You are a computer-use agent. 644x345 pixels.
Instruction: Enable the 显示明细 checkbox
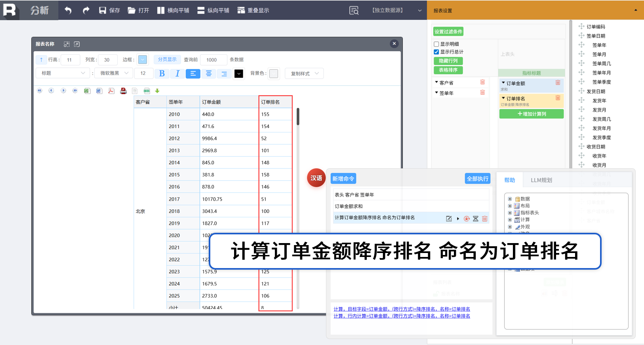coord(436,44)
